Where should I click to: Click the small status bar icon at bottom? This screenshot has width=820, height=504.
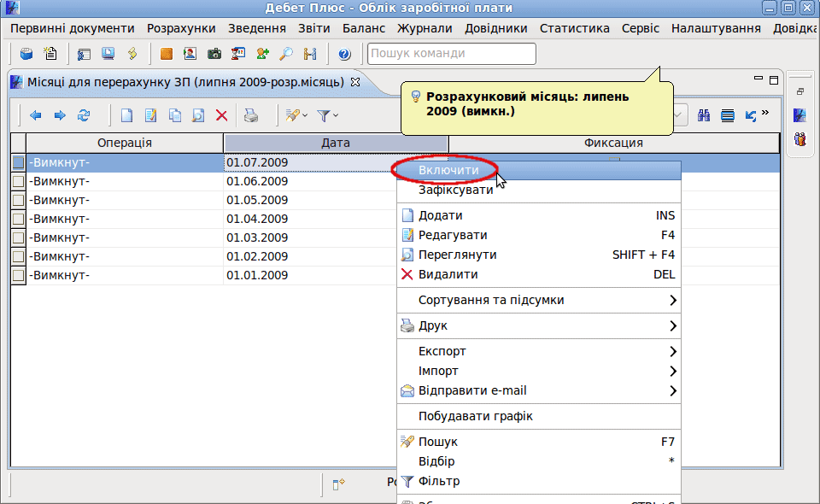339,484
